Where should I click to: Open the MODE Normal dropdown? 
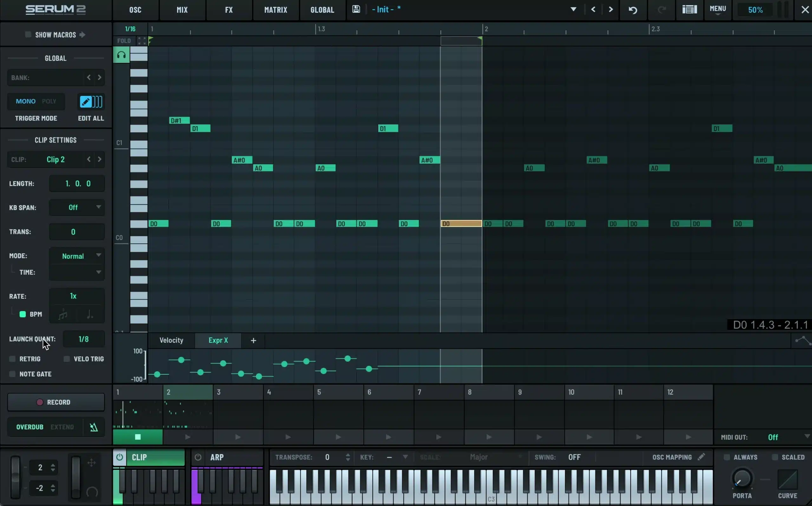pos(77,256)
